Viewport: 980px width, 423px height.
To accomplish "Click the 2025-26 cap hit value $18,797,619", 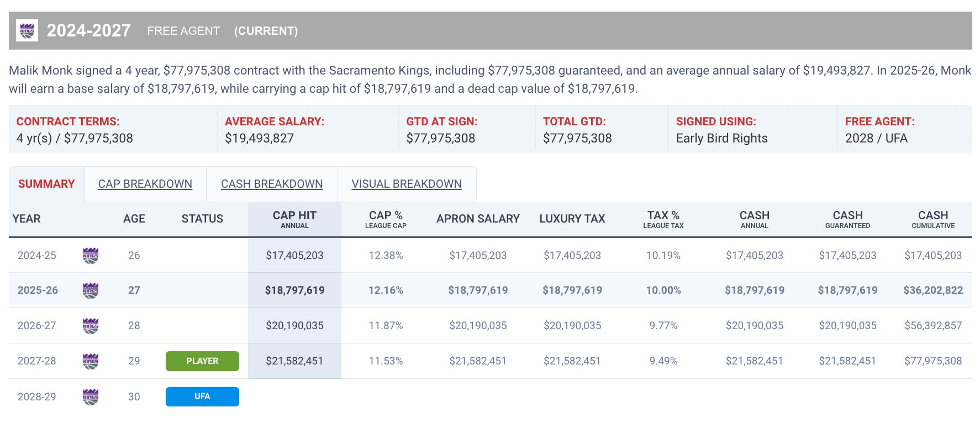I will [x=294, y=290].
